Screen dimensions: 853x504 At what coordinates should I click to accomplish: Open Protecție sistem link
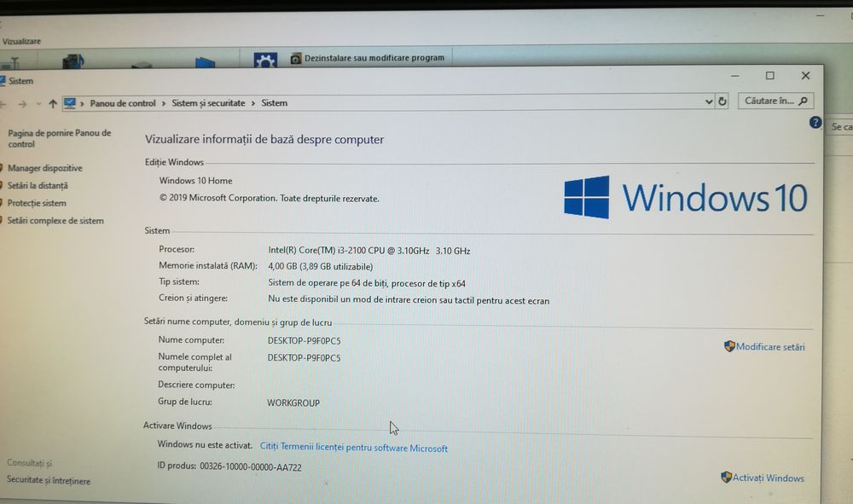(37, 203)
